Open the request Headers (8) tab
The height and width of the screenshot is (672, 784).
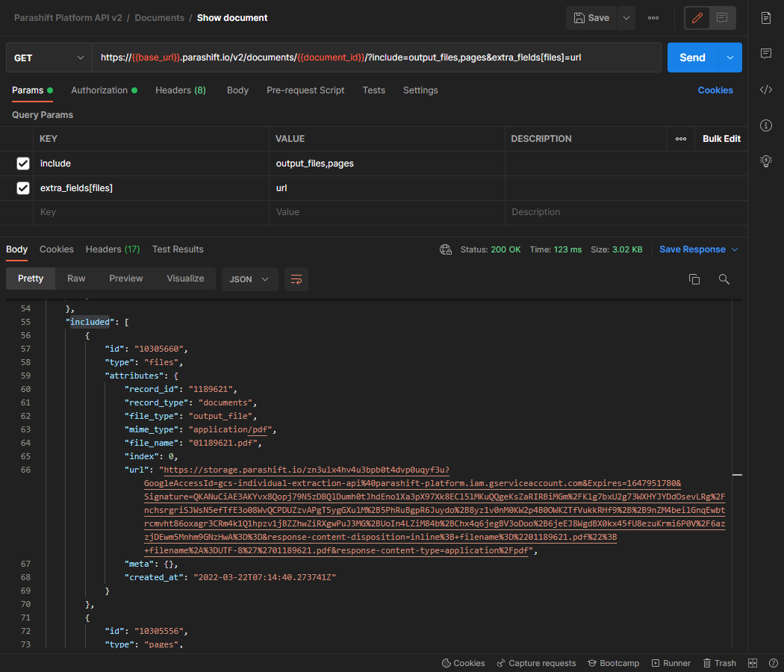pos(181,90)
